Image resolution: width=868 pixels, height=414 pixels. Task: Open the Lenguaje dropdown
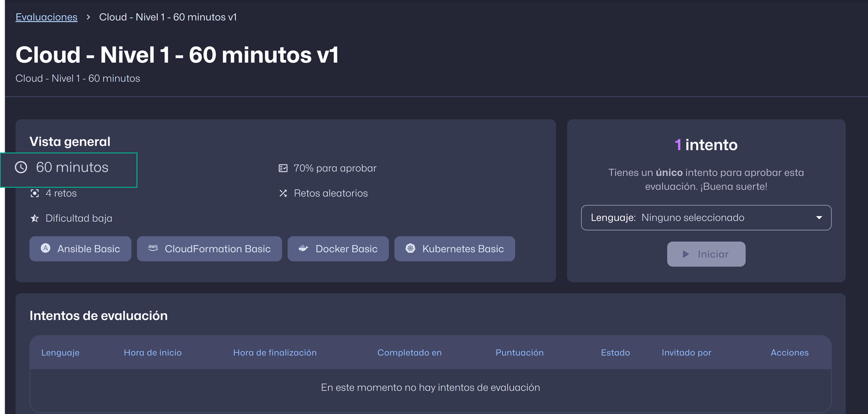click(x=706, y=218)
